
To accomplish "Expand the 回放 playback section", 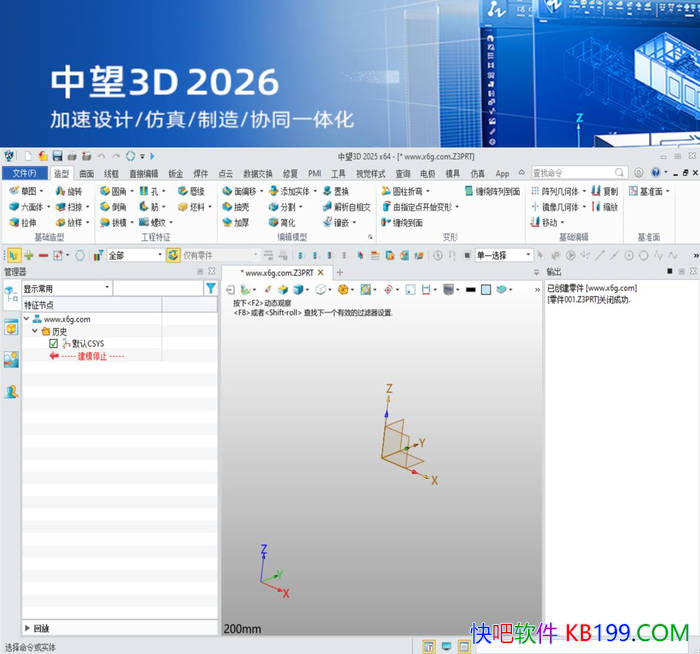I will pos(27,628).
